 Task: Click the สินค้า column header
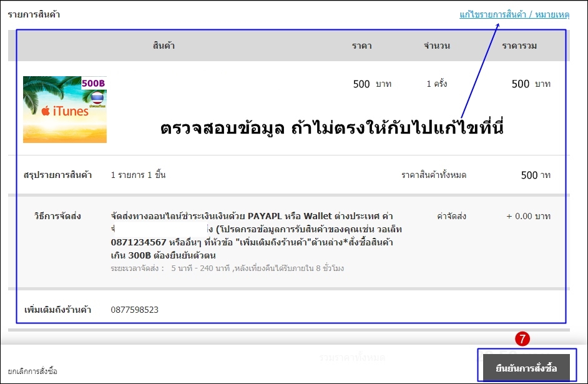click(x=163, y=46)
